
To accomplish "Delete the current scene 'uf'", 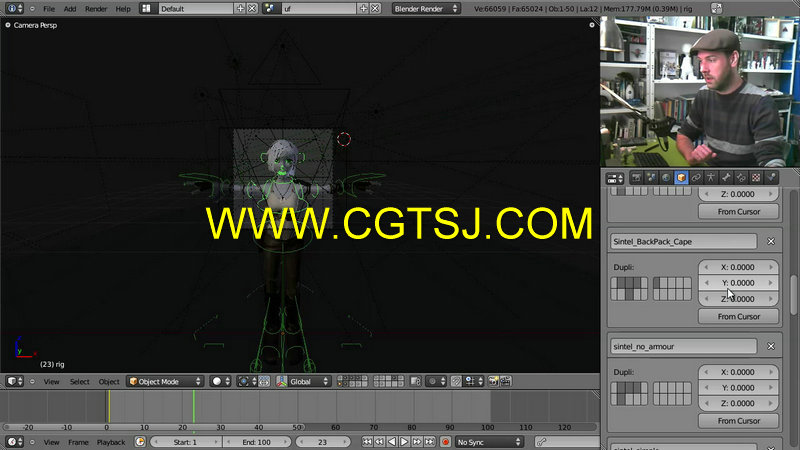I will pyautogui.click(x=375, y=9).
